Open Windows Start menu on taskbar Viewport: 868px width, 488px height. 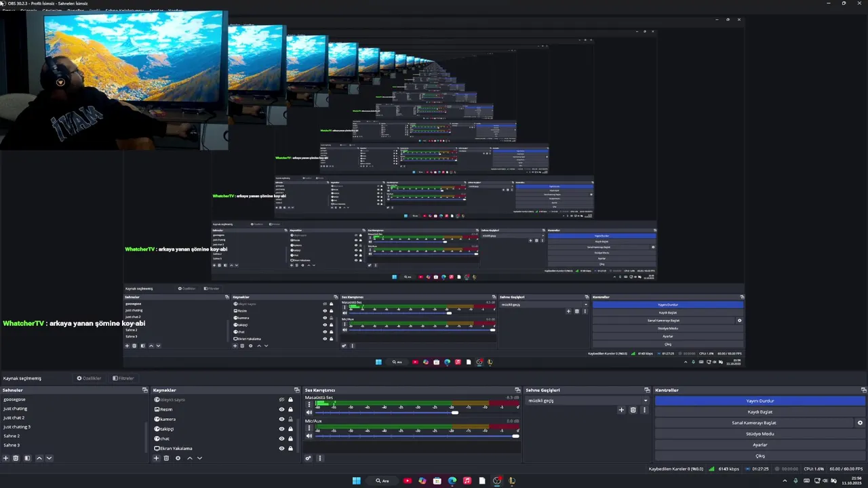[x=356, y=481]
